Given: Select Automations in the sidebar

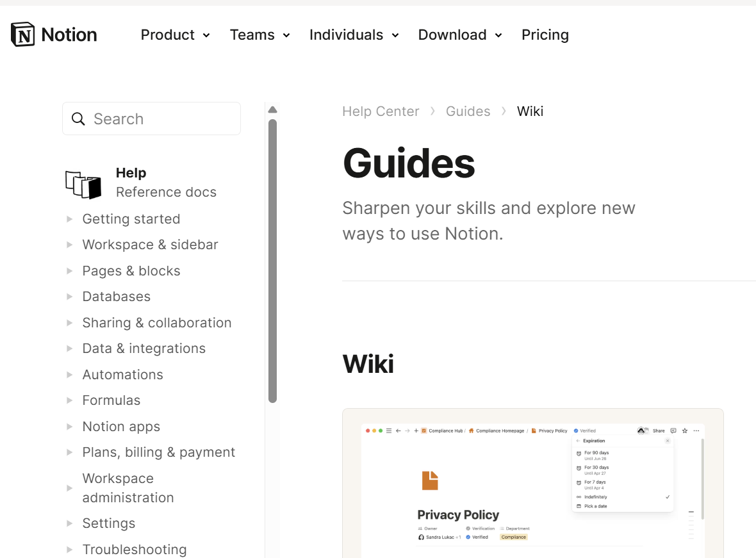Looking at the screenshot, I should coord(122,375).
